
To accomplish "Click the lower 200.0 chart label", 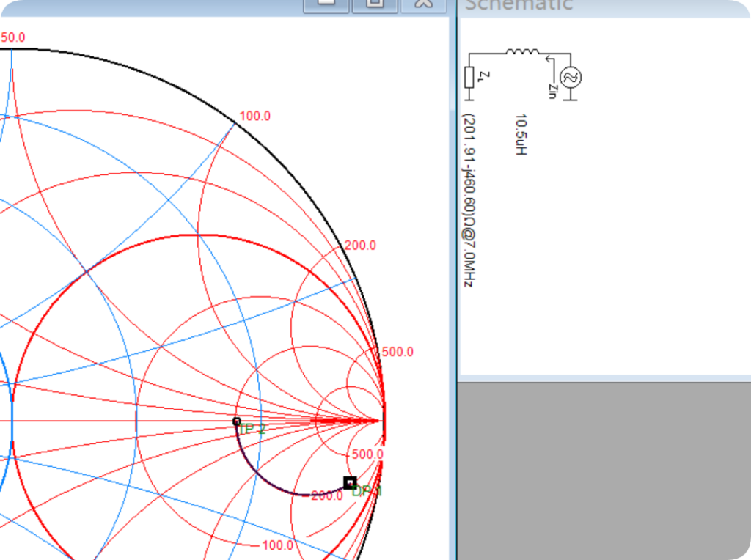I will pos(327,495).
